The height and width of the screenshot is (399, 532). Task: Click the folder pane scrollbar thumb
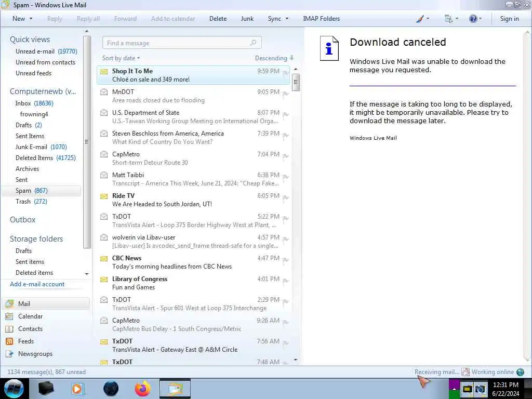[x=87, y=142]
